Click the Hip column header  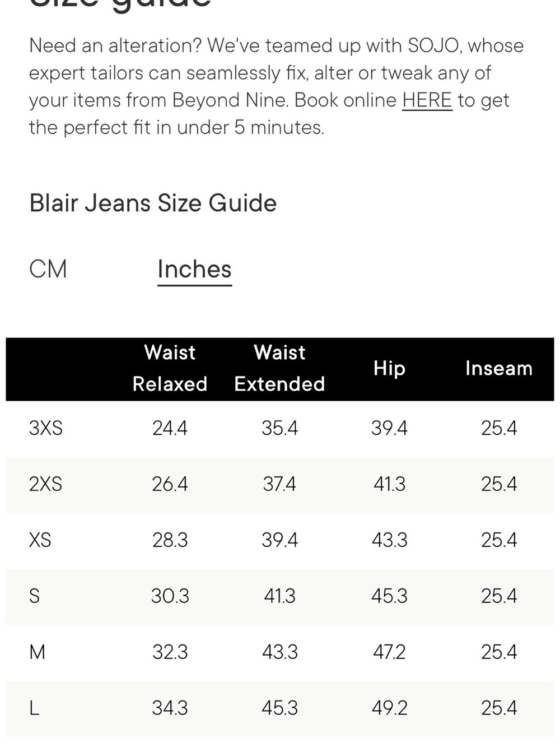coord(389,369)
